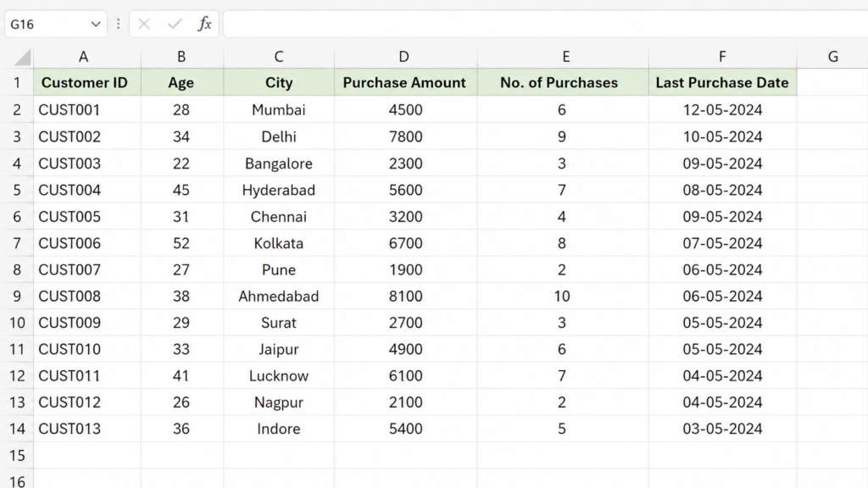Viewport: 868px width, 488px height.
Task: Select the Jaipur city cell
Action: point(279,349)
